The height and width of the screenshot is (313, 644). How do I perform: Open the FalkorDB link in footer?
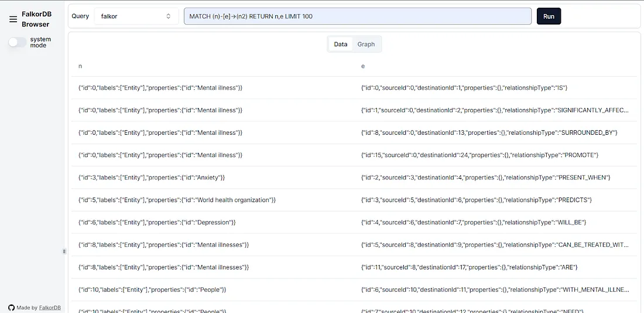click(50, 308)
